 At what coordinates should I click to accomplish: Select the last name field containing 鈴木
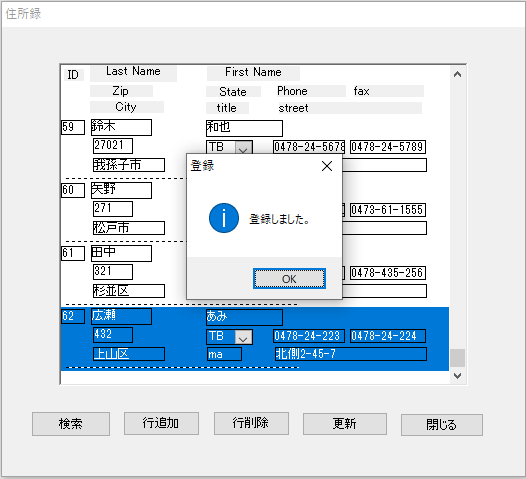121,127
